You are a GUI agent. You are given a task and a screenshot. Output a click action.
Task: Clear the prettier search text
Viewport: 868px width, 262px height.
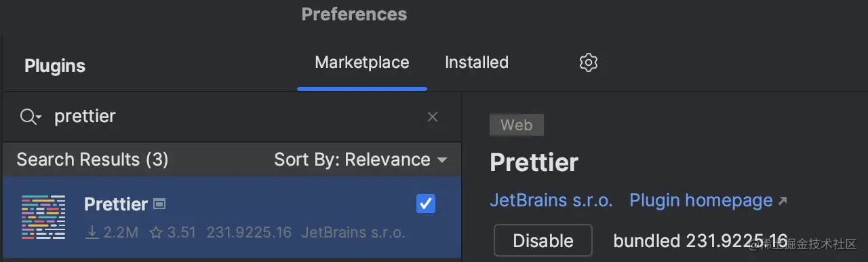pos(433,117)
